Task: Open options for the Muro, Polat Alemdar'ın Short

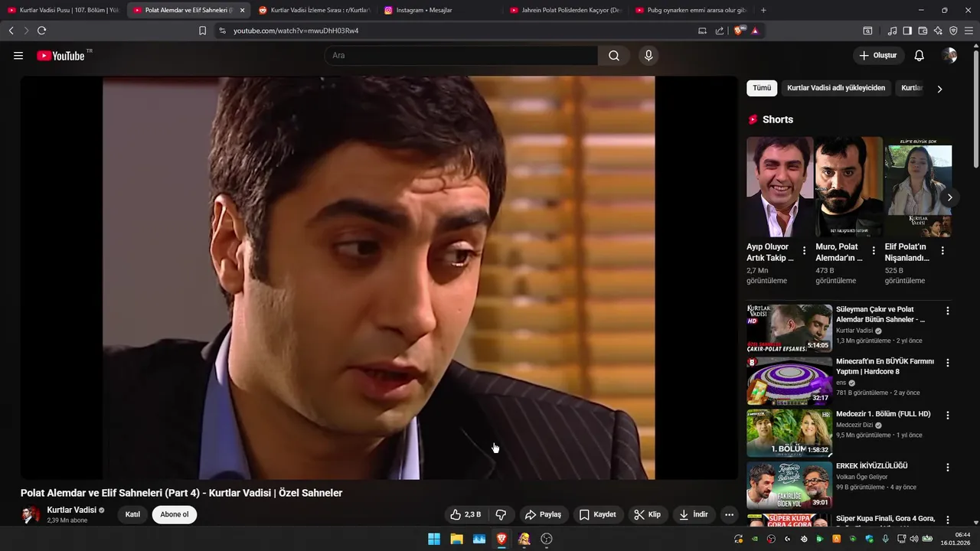Action: coord(874,250)
